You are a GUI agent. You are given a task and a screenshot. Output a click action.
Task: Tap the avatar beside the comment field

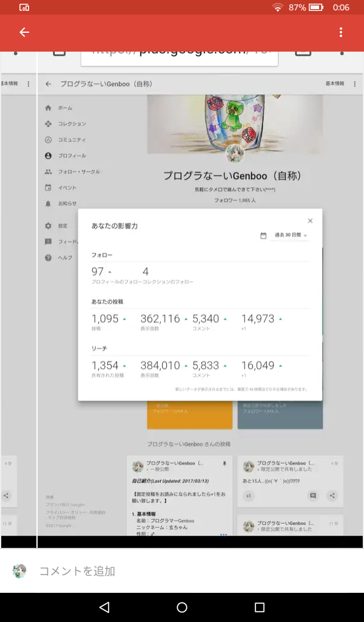click(x=19, y=571)
